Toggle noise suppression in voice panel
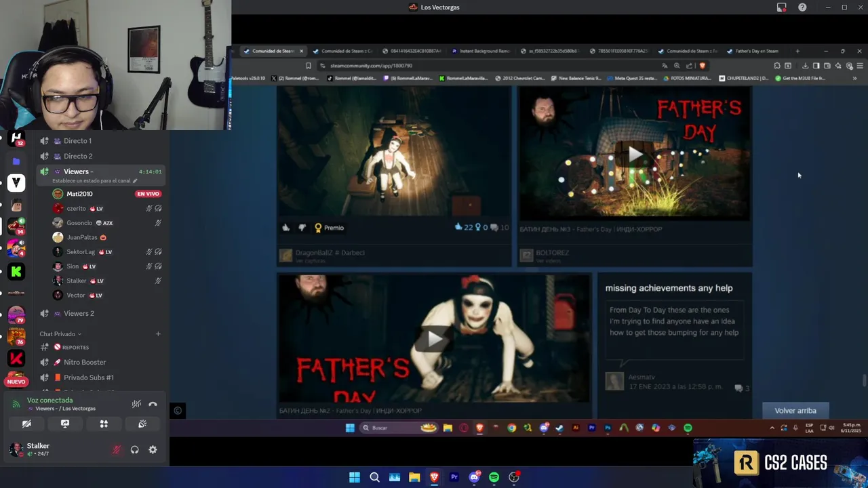The image size is (868, 488). pyautogui.click(x=136, y=404)
